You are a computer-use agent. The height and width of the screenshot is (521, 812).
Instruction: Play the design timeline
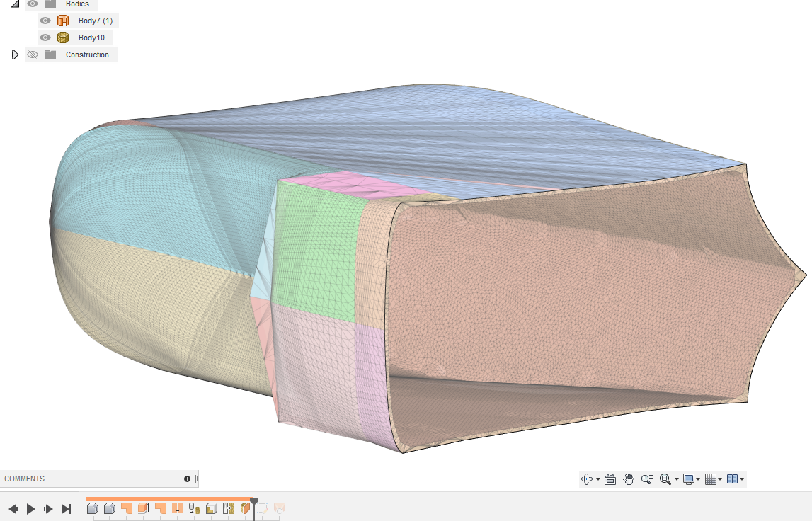pos(30,509)
